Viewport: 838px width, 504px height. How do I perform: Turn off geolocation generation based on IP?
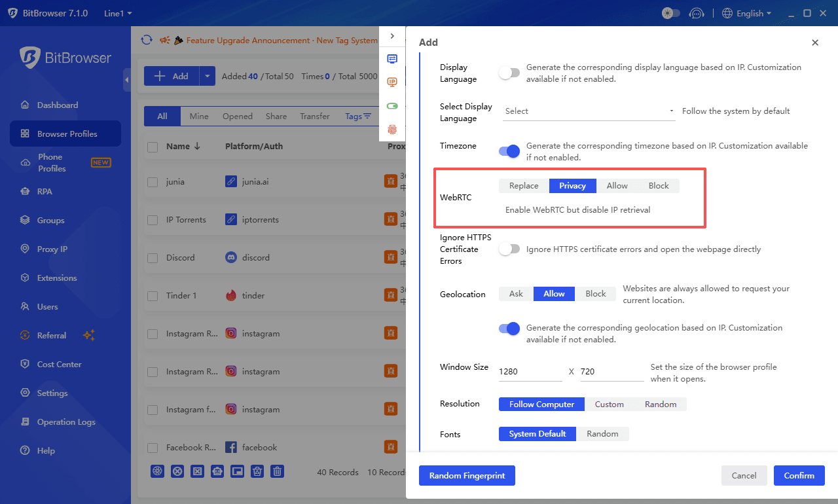[509, 329]
